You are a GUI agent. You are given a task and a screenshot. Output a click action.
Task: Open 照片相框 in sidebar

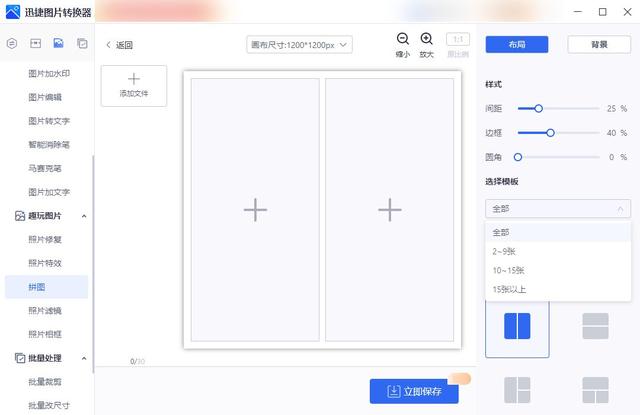click(45, 334)
